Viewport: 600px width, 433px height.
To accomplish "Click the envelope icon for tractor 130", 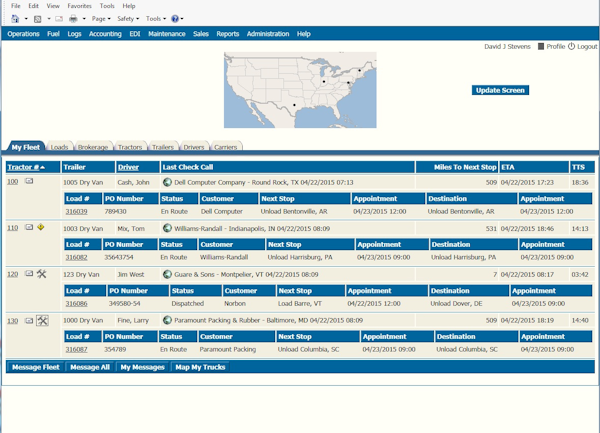I will click(x=29, y=320).
